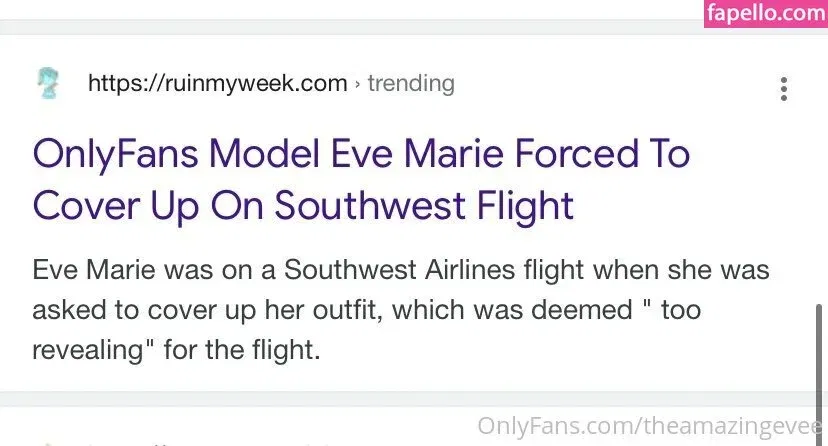The width and height of the screenshot is (828, 446).
Task: Open the https://ruinmyweek.com URL
Action: pyautogui.click(x=217, y=83)
